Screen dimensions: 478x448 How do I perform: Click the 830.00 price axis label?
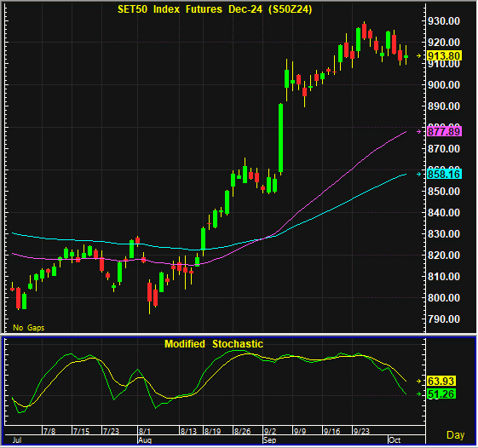point(444,234)
